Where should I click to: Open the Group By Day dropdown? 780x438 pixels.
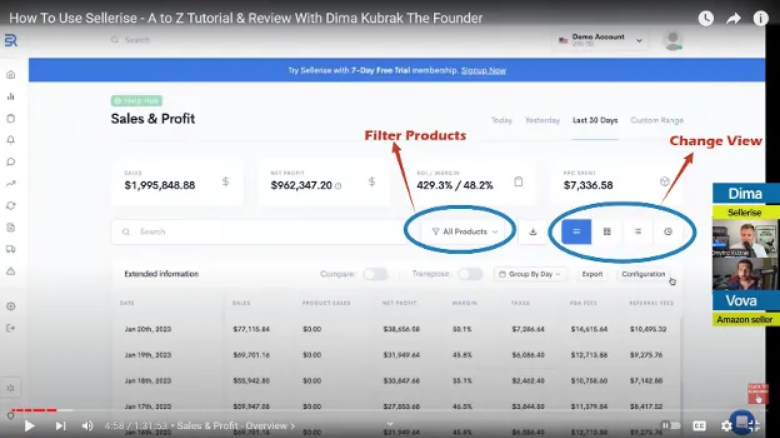pyautogui.click(x=530, y=274)
